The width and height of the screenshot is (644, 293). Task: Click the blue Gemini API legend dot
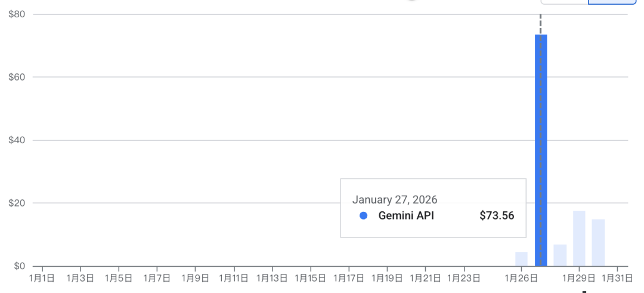363,216
